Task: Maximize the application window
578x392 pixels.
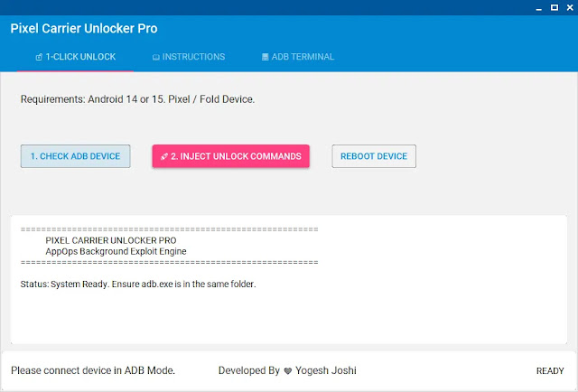Action: (545, 7)
